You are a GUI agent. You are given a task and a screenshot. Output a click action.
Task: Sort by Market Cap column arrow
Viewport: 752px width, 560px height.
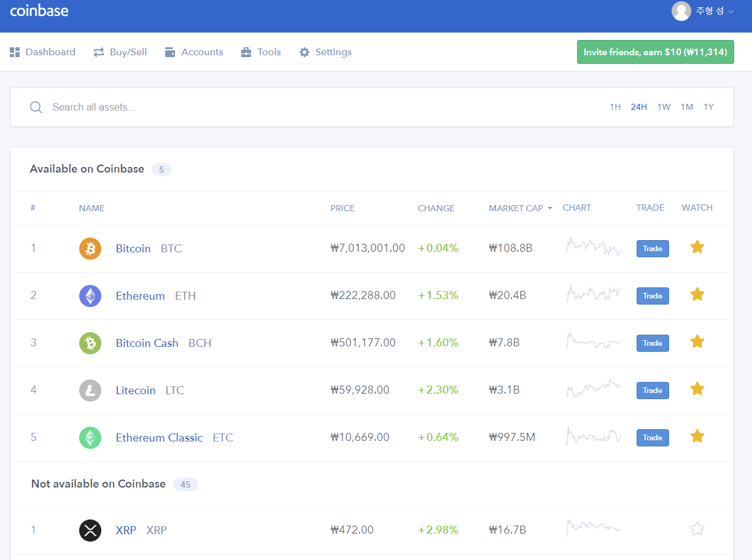coord(550,208)
